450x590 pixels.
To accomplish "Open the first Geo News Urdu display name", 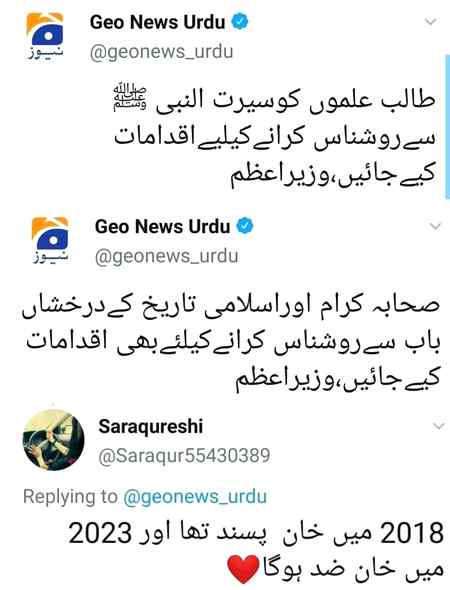I will pyautogui.click(x=158, y=22).
